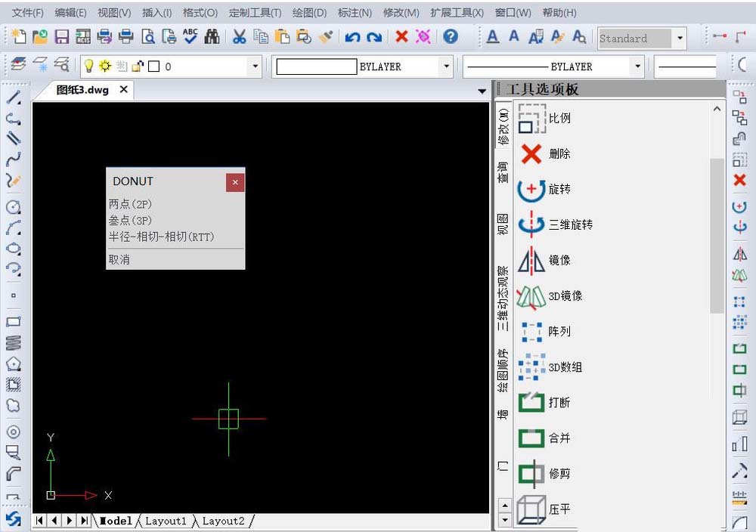The height and width of the screenshot is (532, 756).
Task: Click 打断 break tool in palette
Action: pyautogui.click(x=545, y=402)
